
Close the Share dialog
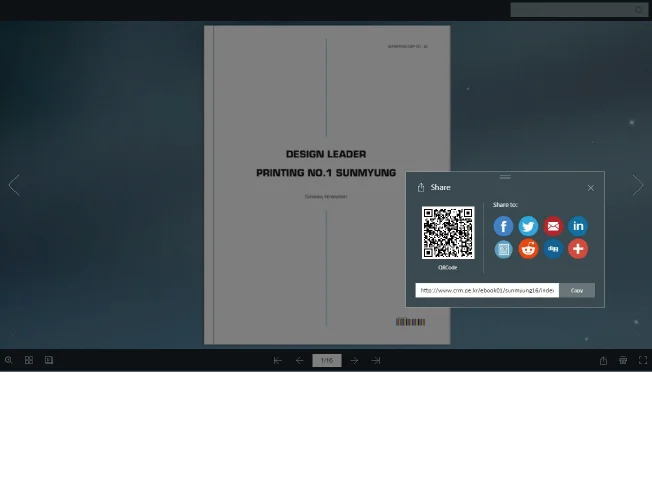[590, 188]
